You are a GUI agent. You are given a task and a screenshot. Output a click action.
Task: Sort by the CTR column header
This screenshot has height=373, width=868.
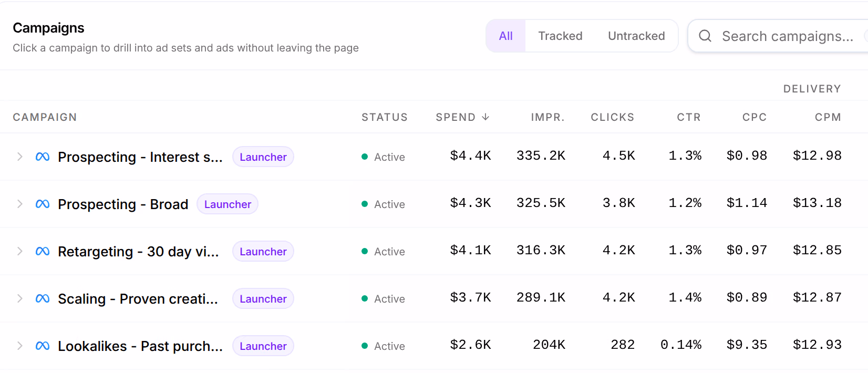click(x=689, y=117)
